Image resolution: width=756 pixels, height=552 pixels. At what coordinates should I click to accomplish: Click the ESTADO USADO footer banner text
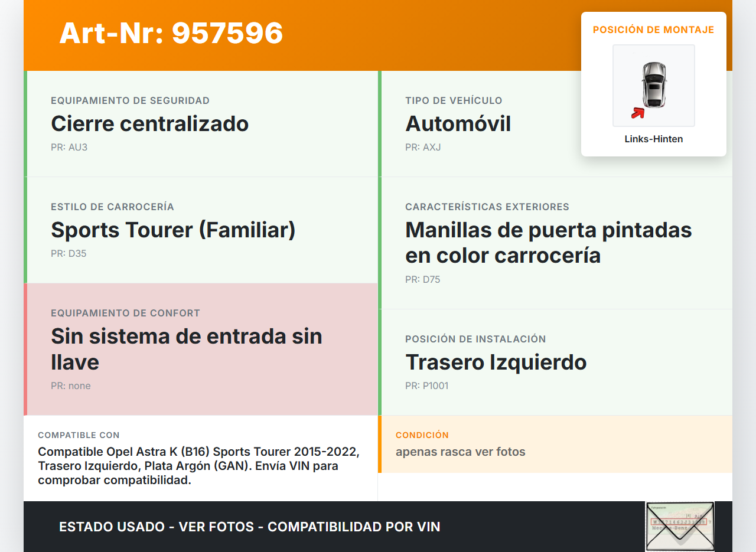coord(250,527)
